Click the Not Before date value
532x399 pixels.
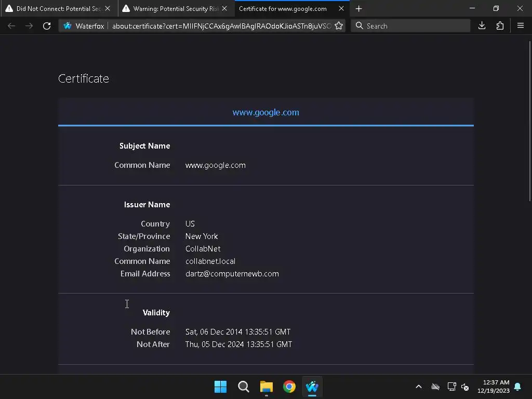tap(238, 332)
